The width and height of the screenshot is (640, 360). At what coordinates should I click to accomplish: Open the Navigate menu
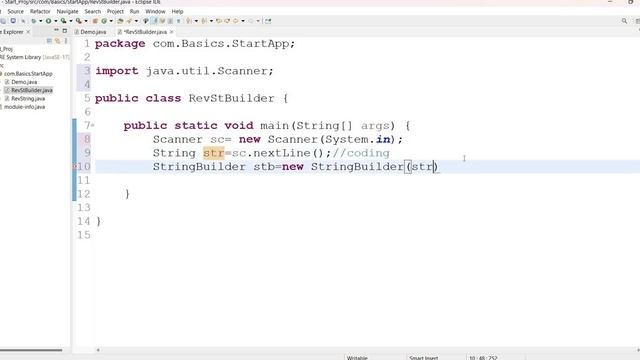(67, 11)
